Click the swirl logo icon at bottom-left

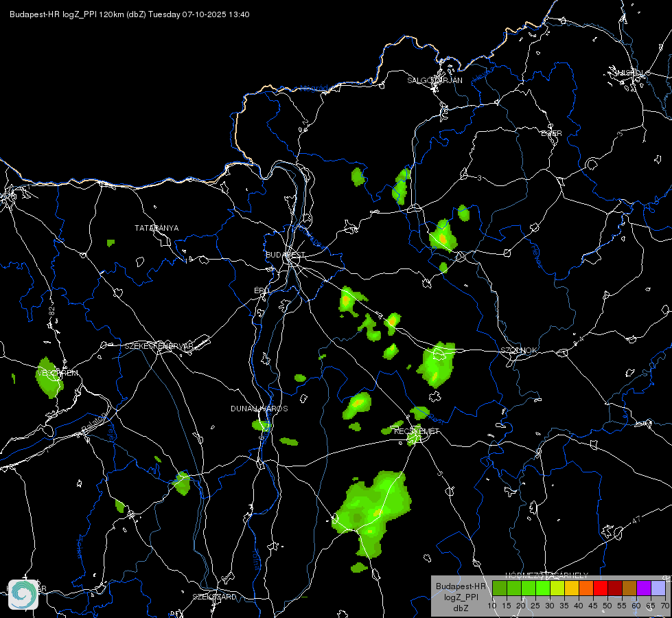[x=23, y=595]
